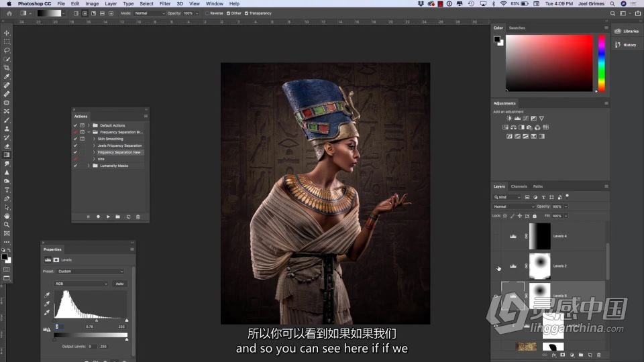This screenshot has height=362, width=644.
Task: Switch to the Swatches tab
Action: click(x=517, y=28)
